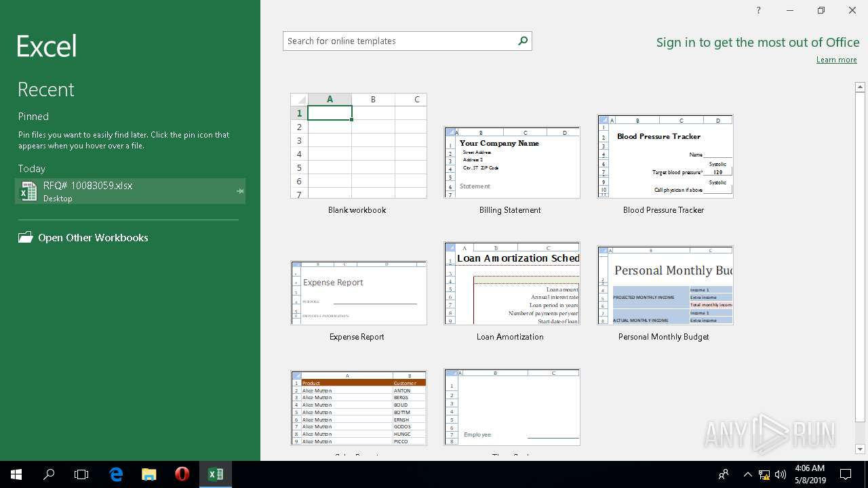Click the folder icon beside Open Other Workbooks
Screen dimensions: 868x488
pos(25,238)
